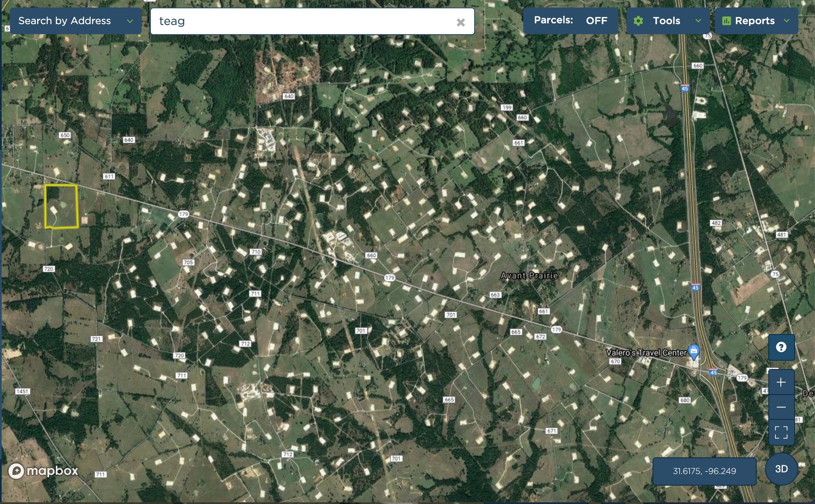The image size is (815, 504).
Task: Zoom in with the plus button
Action: (x=781, y=382)
